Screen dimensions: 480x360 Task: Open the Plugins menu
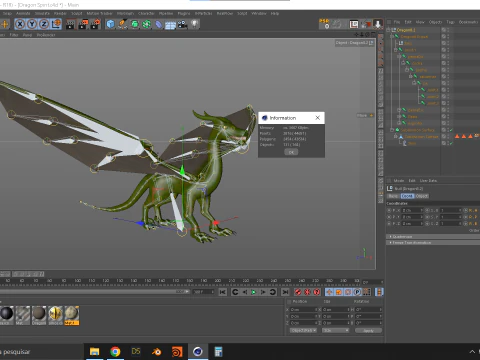[184, 13]
